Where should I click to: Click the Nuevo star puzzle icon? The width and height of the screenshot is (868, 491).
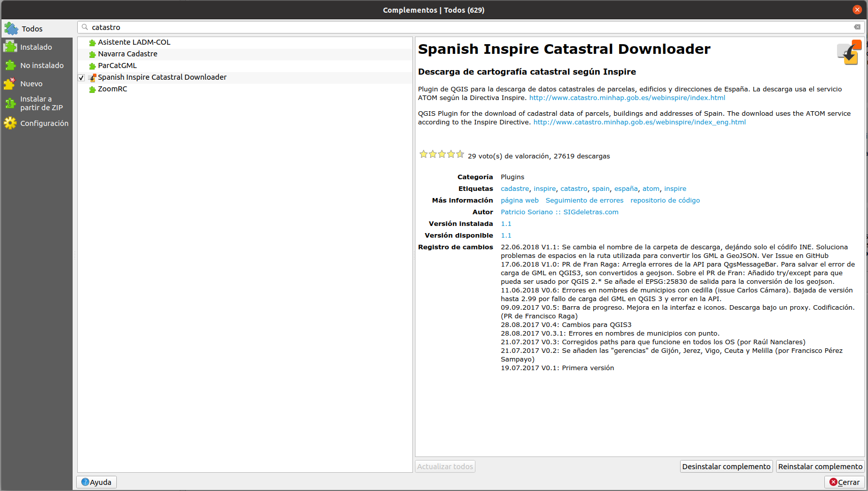pyautogui.click(x=10, y=83)
